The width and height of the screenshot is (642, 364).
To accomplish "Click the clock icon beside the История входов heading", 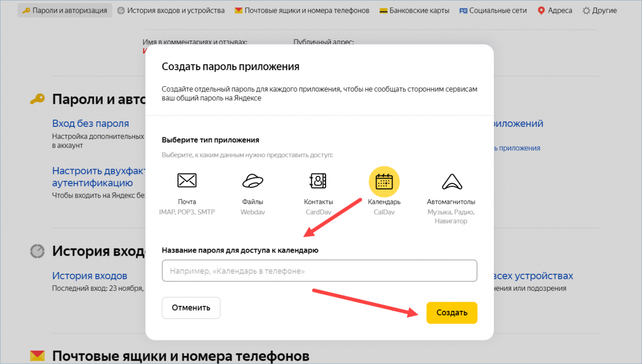I will 38,251.
